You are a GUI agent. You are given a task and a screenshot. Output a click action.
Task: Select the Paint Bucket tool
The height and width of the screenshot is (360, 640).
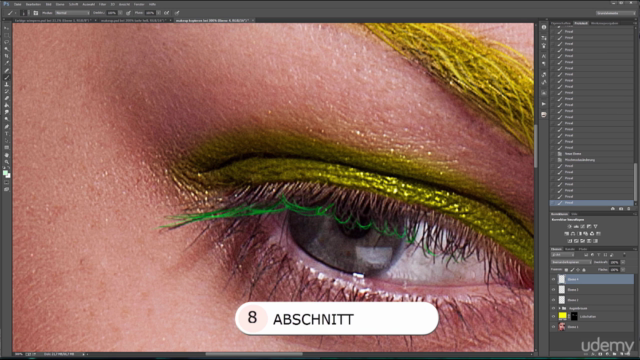point(7,105)
